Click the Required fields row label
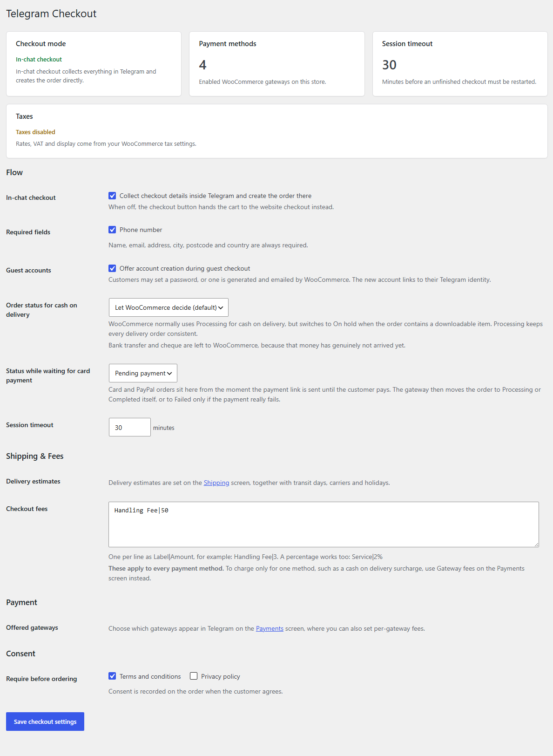Viewport: 553px width, 756px height. pyautogui.click(x=28, y=232)
